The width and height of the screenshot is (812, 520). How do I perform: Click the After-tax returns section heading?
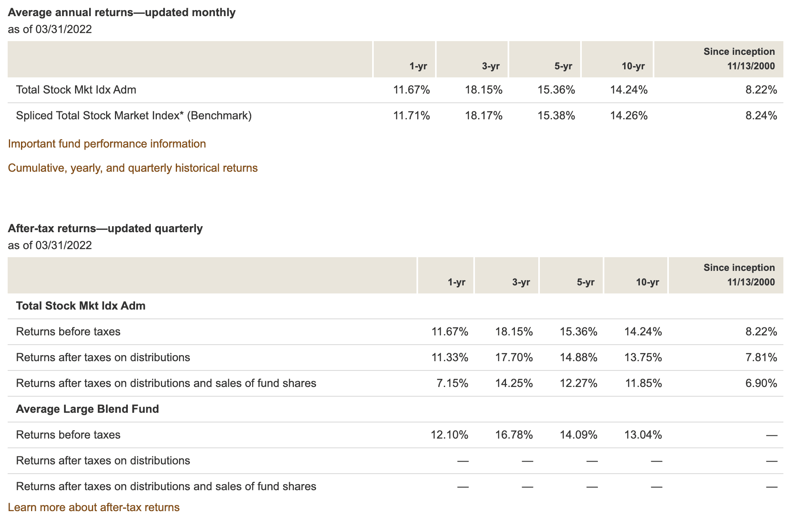106,228
